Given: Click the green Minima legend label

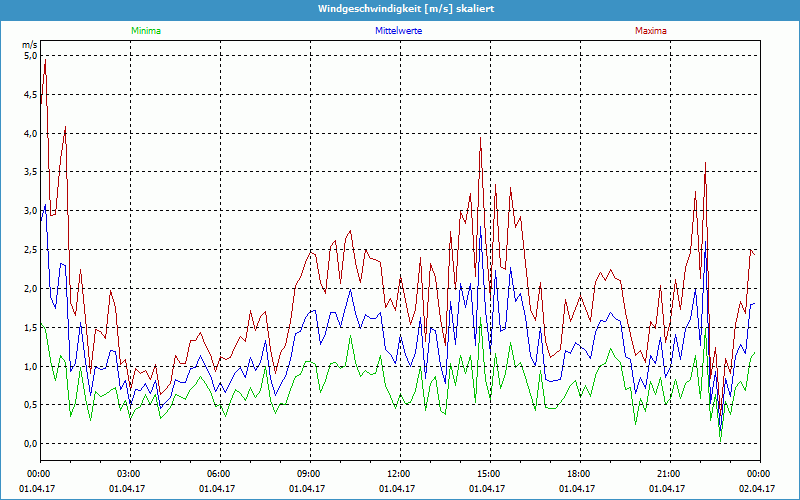Looking at the screenshot, I should tap(146, 31).
